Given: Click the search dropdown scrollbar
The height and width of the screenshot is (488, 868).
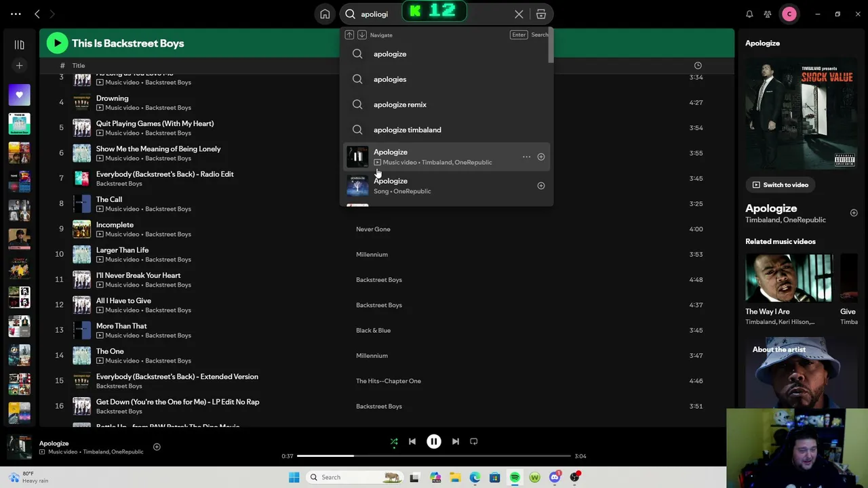Looking at the screenshot, I should click(551, 46).
